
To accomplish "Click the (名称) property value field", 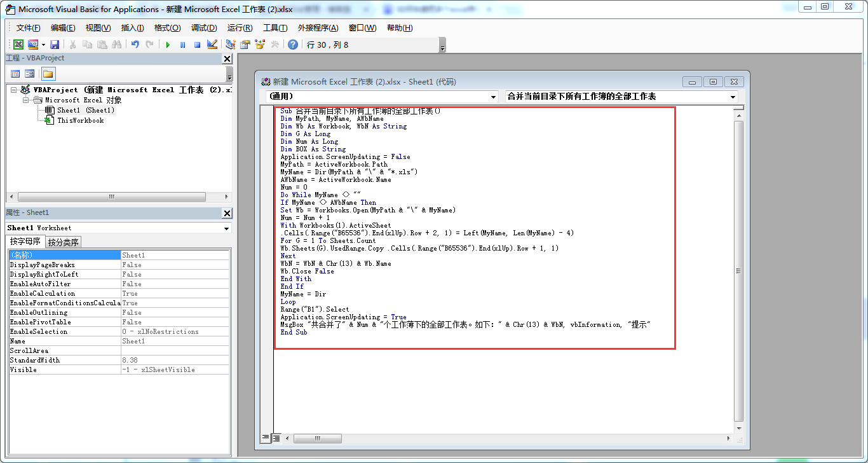I will click(175, 255).
